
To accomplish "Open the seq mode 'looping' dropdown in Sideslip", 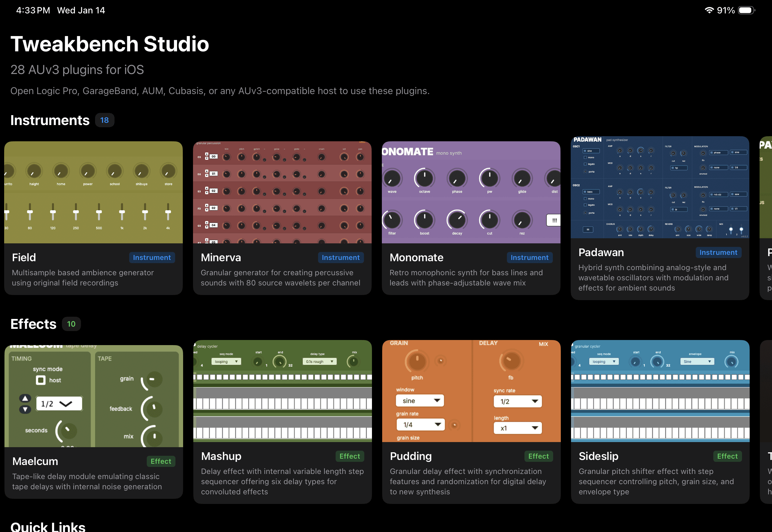I will pyautogui.click(x=604, y=362).
